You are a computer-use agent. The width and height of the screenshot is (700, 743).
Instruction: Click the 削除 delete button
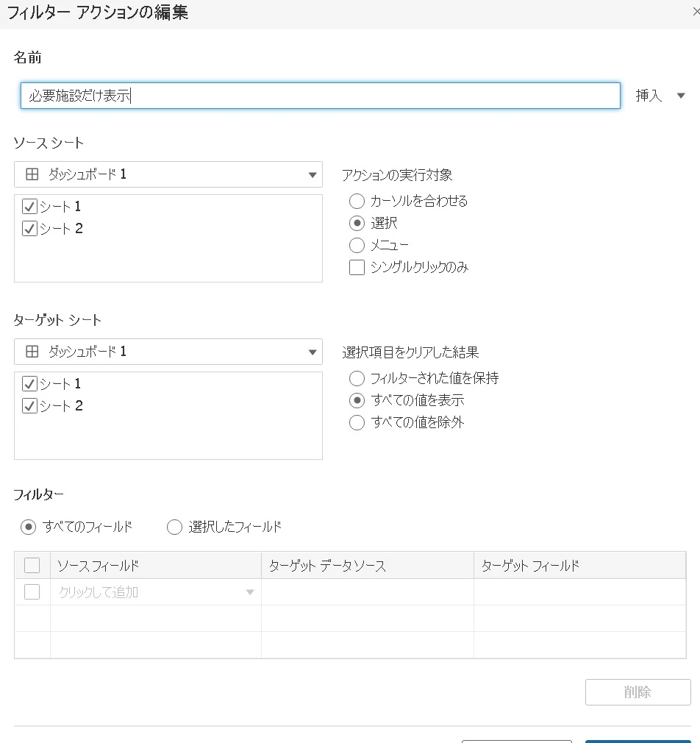(x=638, y=692)
